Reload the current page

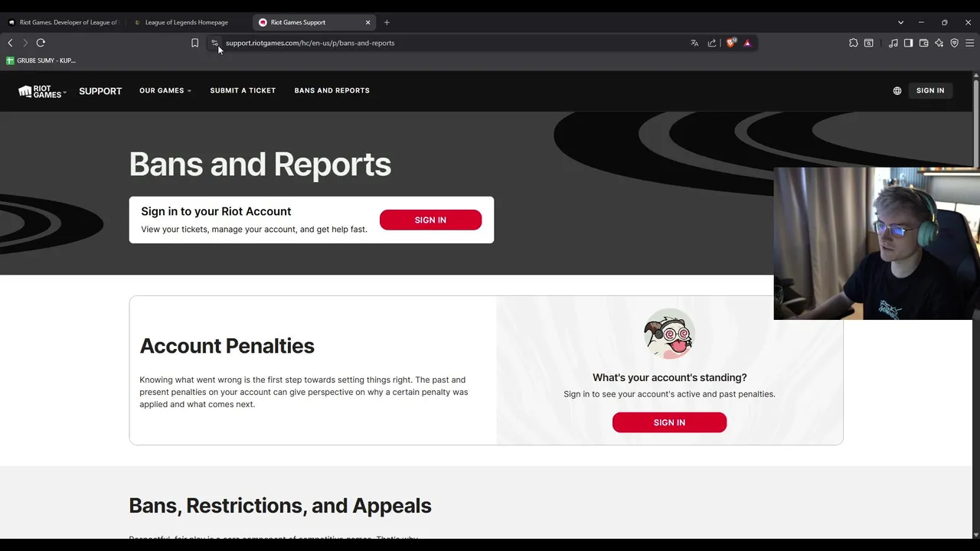(41, 43)
